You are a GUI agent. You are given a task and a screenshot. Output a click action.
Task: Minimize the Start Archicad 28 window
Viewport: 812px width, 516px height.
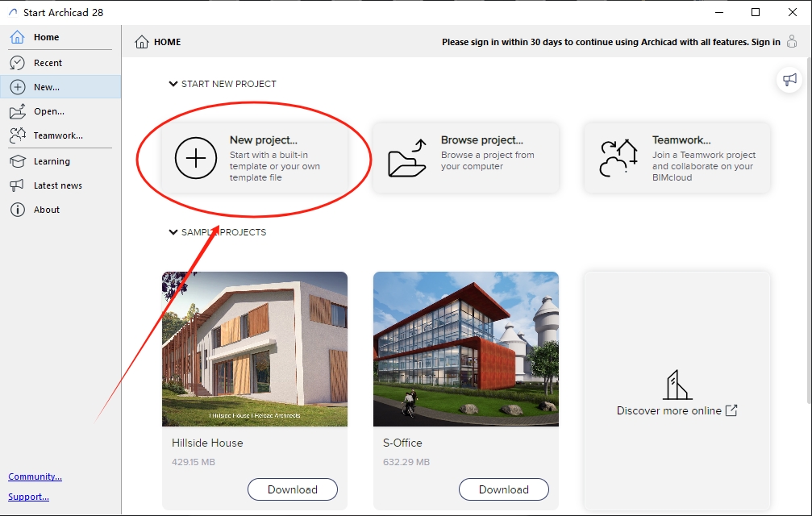(x=718, y=12)
